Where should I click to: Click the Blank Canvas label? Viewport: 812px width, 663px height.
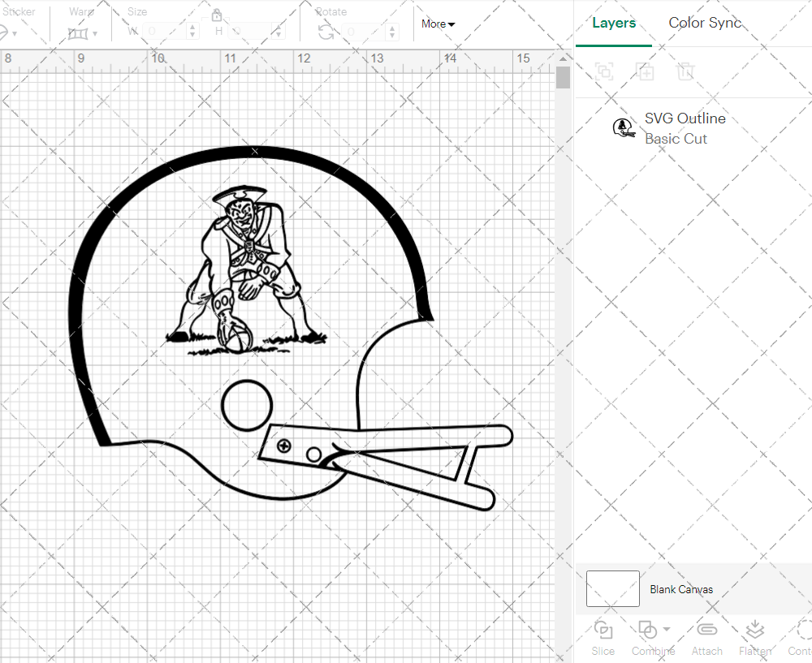pos(681,589)
